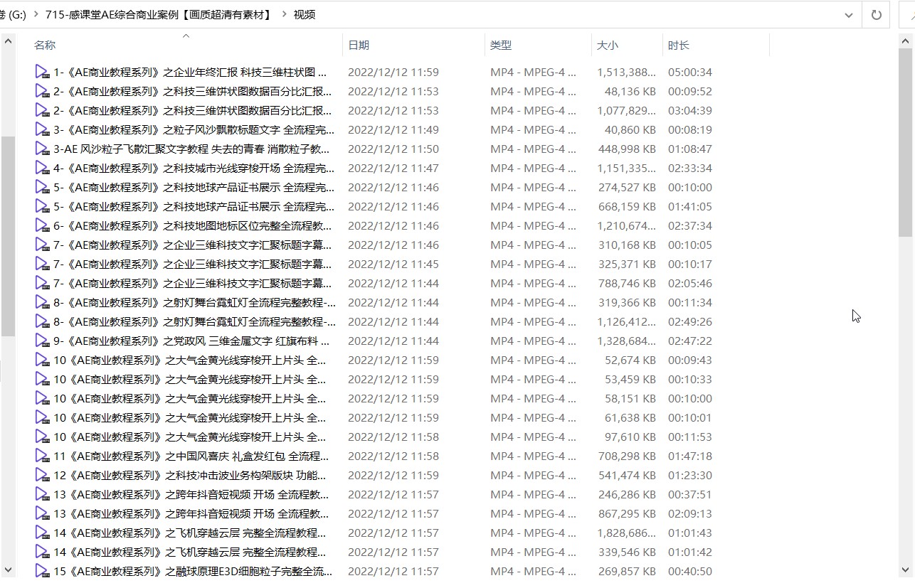915x588 pixels.
Task: Click the 视频 breadcrumb segment
Action: coord(305,14)
